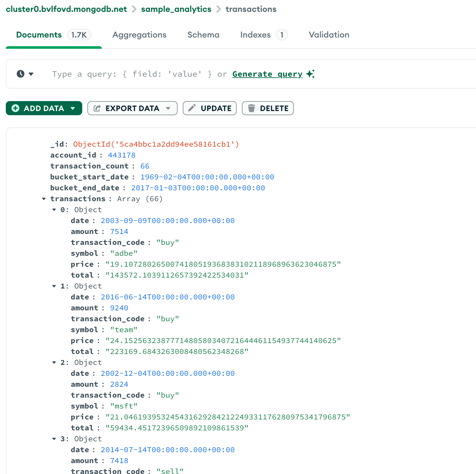Collapse transaction object 2
476x474 pixels.
pos(54,363)
